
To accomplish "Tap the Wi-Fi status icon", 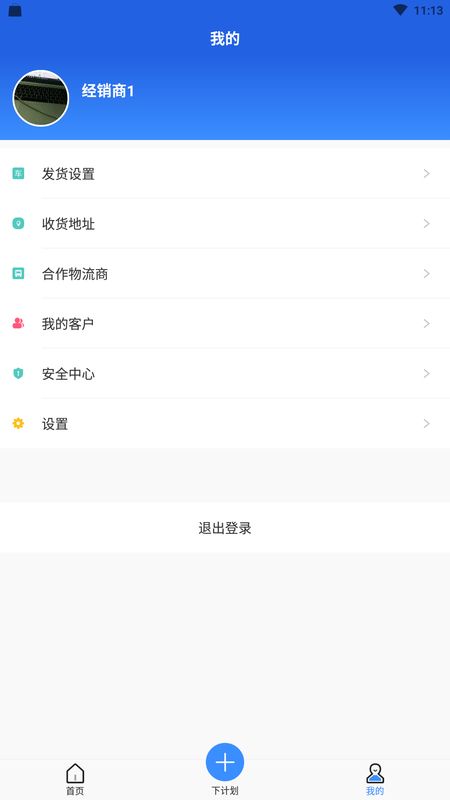I will coord(401,10).
